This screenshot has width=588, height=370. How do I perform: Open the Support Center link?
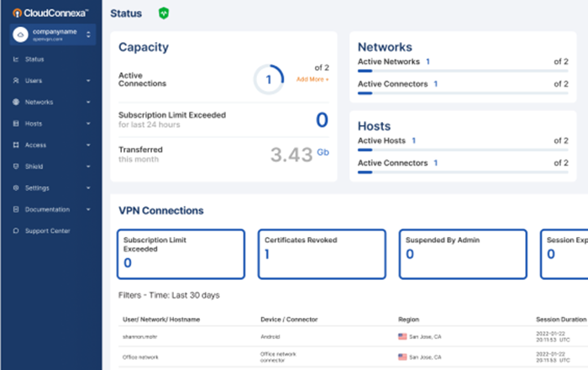48,230
